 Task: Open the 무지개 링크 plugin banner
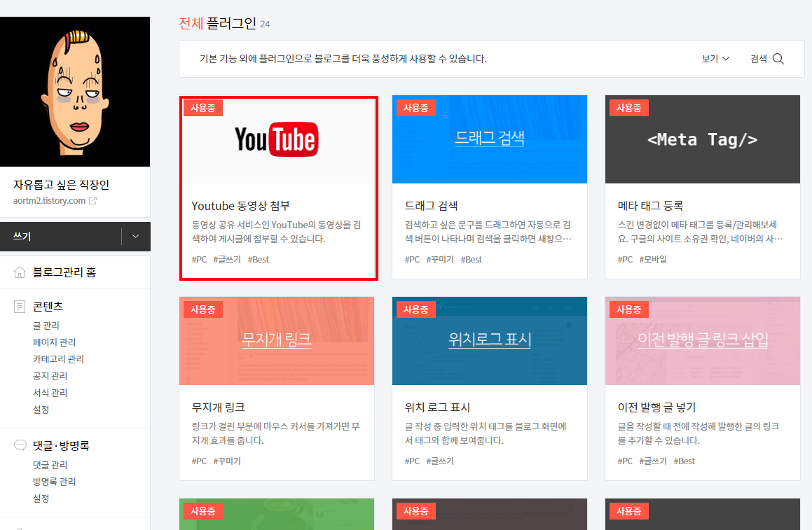[x=277, y=340]
